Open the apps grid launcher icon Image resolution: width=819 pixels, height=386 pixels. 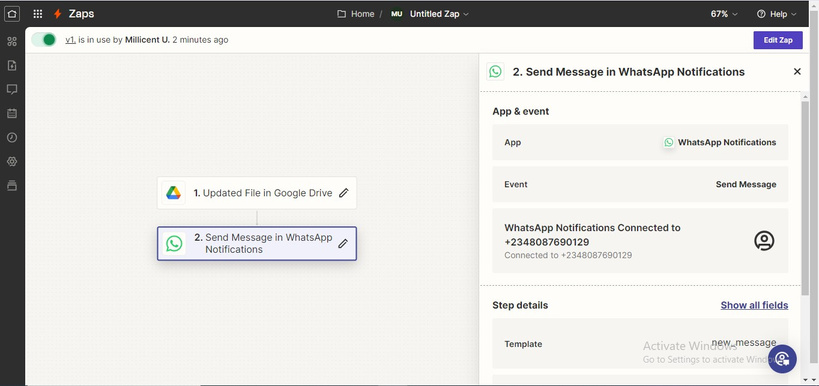point(38,14)
